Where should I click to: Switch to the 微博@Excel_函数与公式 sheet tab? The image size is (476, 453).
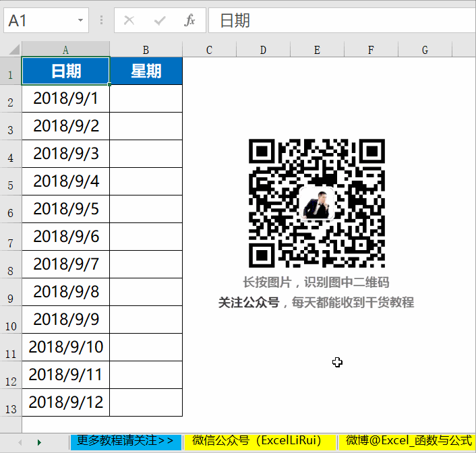[x=407, y=442]
